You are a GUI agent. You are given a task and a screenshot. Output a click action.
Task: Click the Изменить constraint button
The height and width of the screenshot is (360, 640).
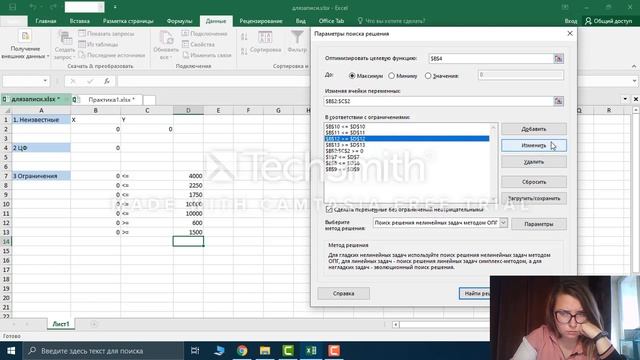point(533,145)
